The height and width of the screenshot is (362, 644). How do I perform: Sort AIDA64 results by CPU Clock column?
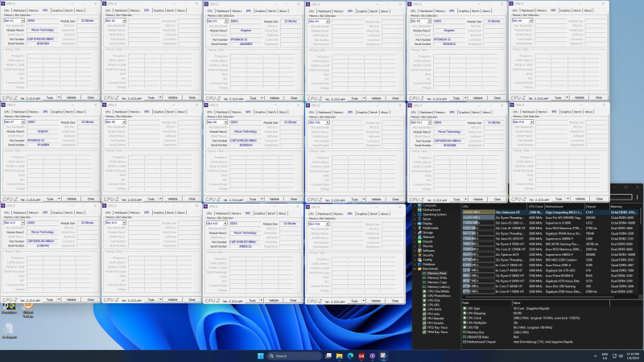tap(536, 207)
